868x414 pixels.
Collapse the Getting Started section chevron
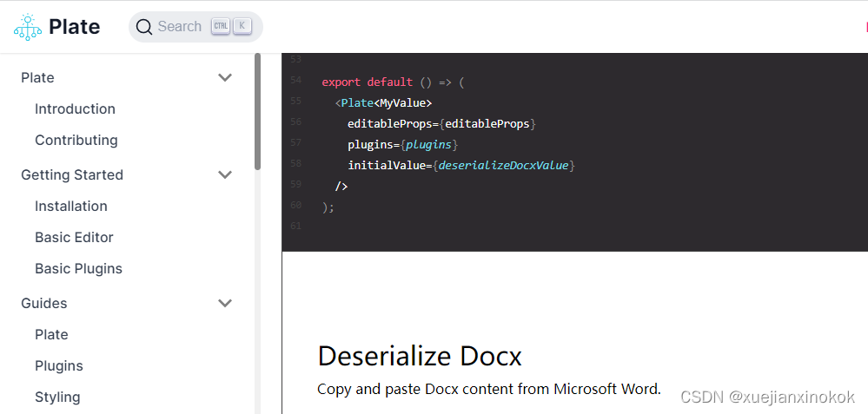pyautogui.click(x=225, y=174)
